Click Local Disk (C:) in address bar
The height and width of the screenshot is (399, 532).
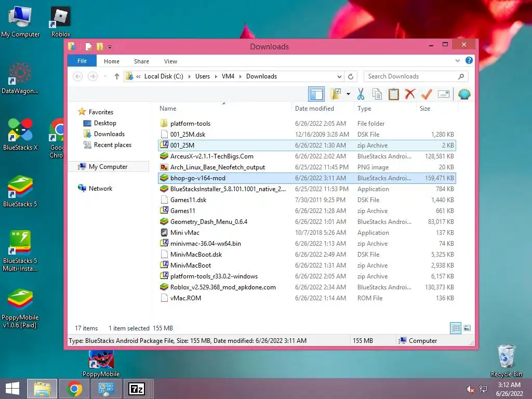coord(164,76)
